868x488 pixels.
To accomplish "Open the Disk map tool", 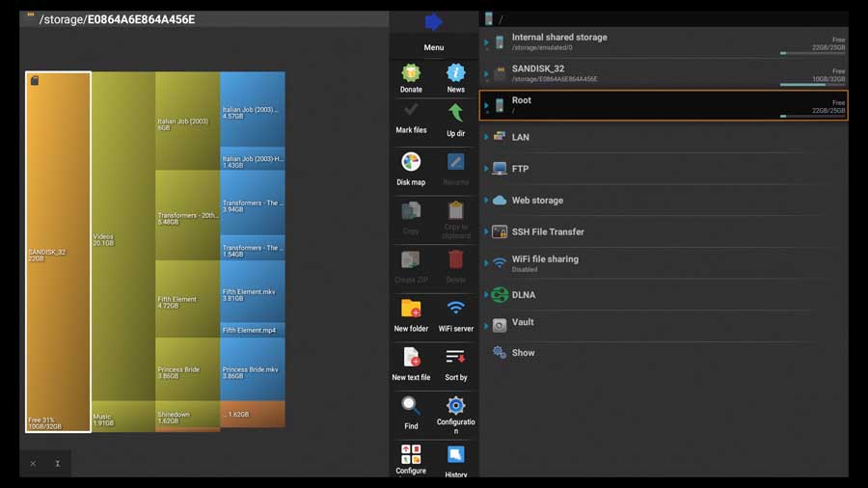I will (x=411, y=168).
